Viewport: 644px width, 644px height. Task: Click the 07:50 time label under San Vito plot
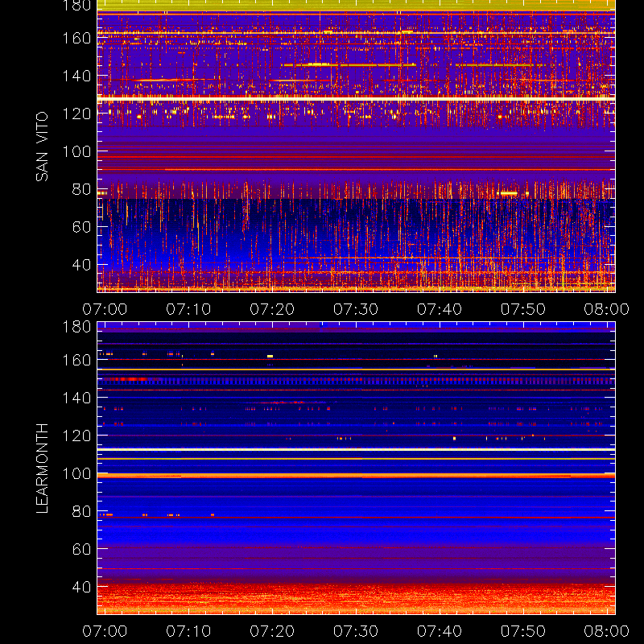[x=523, y=309]
